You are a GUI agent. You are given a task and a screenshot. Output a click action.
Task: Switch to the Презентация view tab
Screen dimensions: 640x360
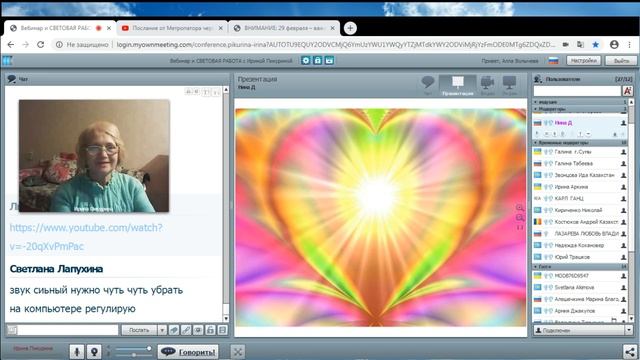[x=458, y=85]
